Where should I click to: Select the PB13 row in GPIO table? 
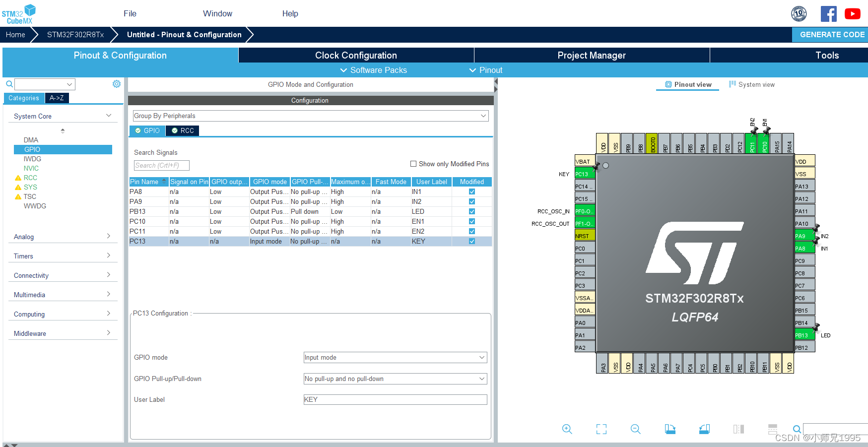coord(311,211)
